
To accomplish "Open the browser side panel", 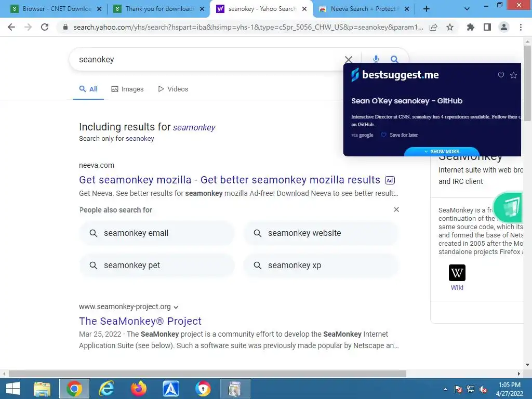I will [x=487, y=27].
